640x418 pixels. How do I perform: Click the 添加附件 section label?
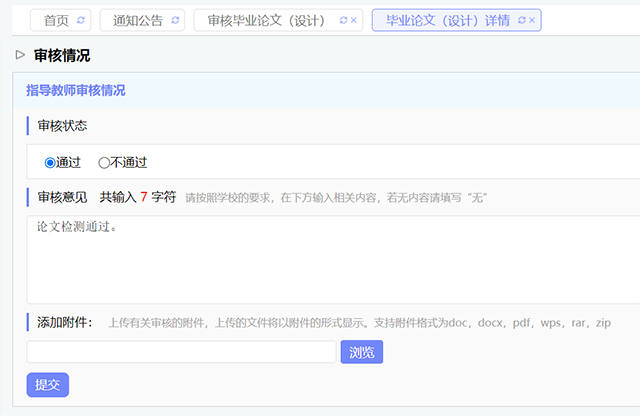click(64, 322)
